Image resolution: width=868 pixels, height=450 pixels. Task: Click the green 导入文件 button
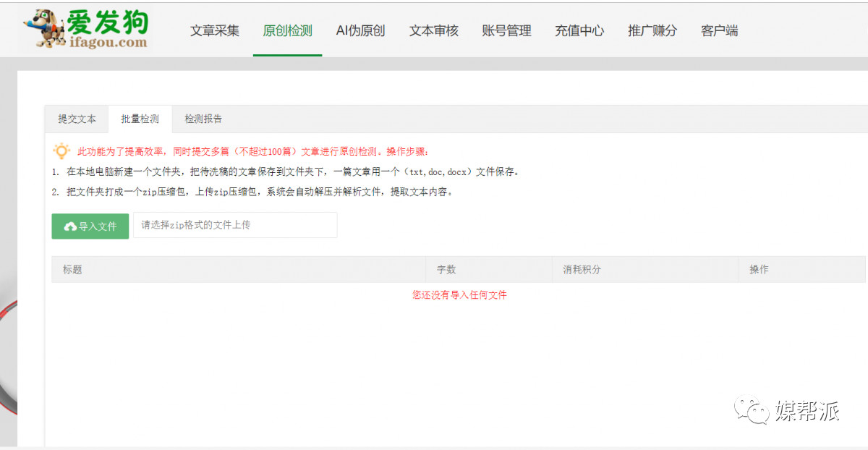(90, 226)
